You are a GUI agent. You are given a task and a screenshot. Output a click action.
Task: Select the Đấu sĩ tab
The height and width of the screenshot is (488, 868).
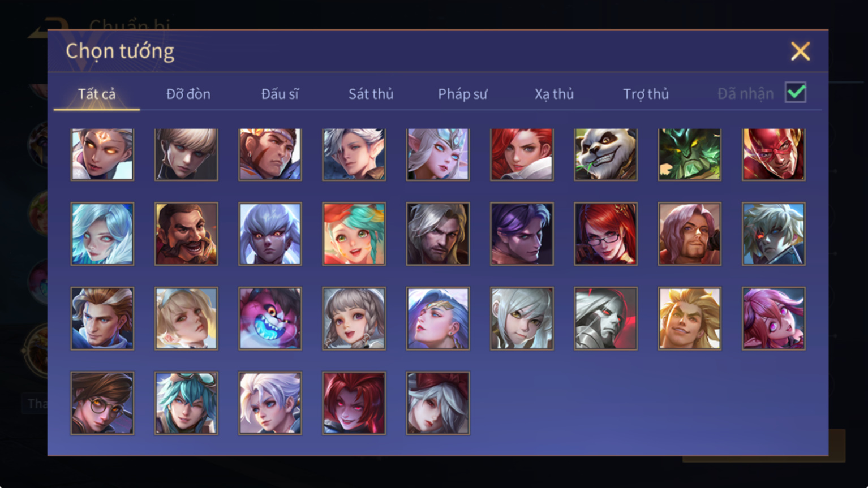click(280, 94)
